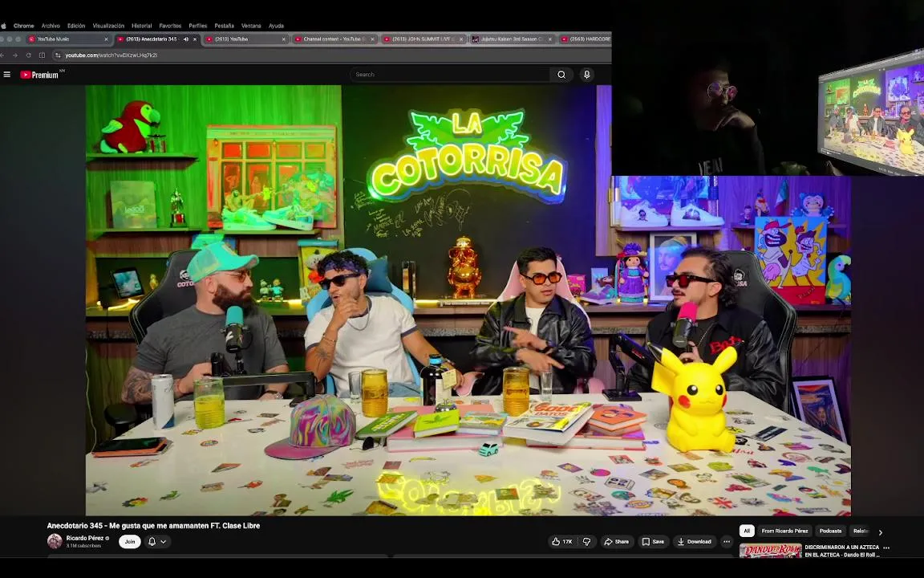Viewport: 924px width, 578px height.
Task: Close the Jujutsu Kaisen tab
Action: click(549, 39)
